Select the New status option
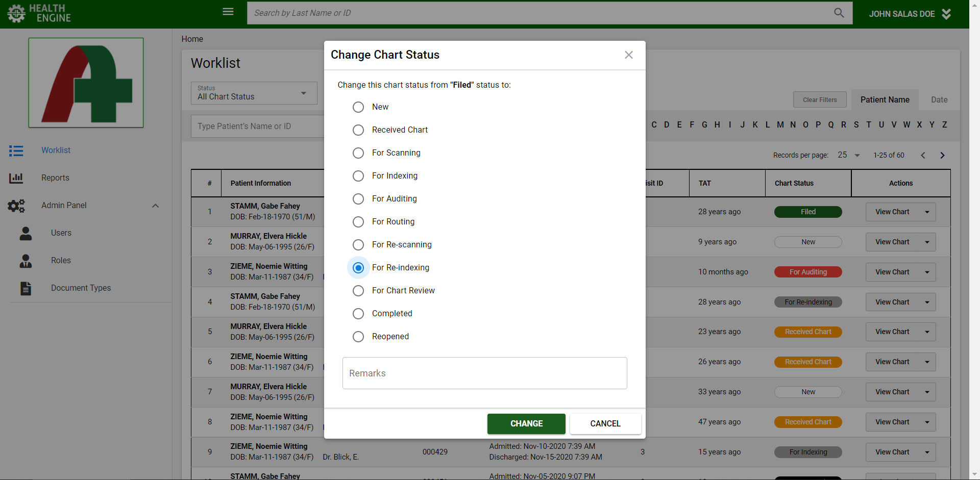Viewport: 980px width, 480px height. point(358,107)
